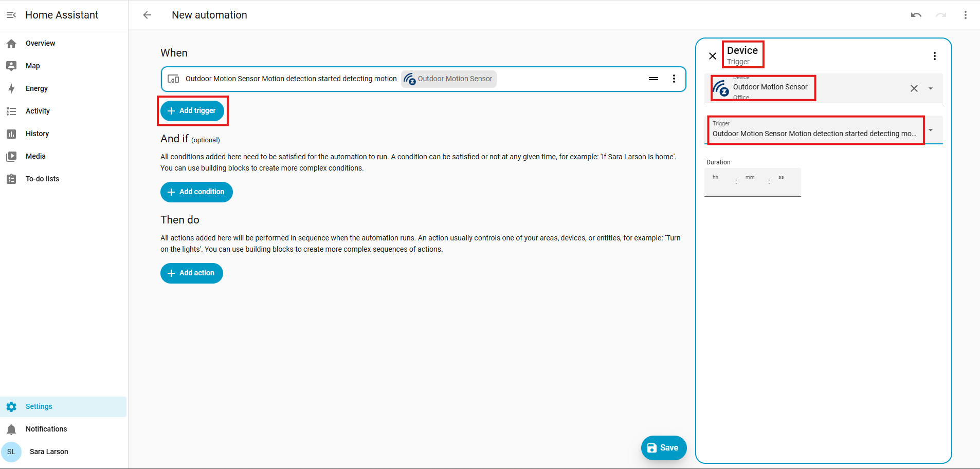The height and width of the screenshot is (469, 980).
Task: Click the Energy lightning bolt icon
Action: pyautogui.click(x=11, y=88)
